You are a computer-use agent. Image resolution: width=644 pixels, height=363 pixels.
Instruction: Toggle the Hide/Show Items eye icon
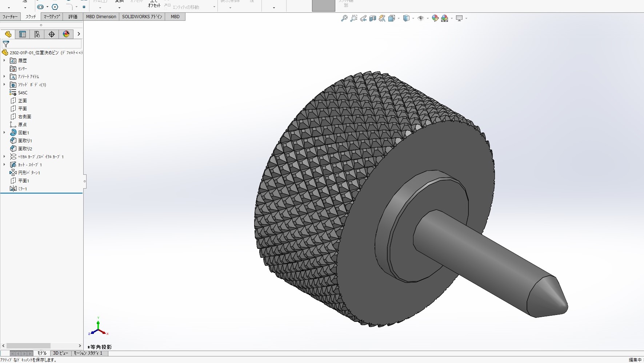click(x=421, y=18)
